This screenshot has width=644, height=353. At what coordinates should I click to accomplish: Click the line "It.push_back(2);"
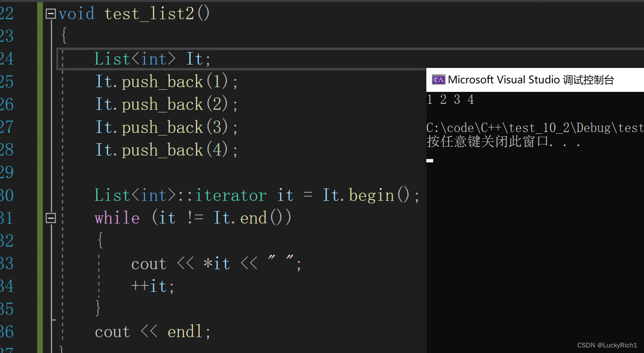tap(166, 104)
